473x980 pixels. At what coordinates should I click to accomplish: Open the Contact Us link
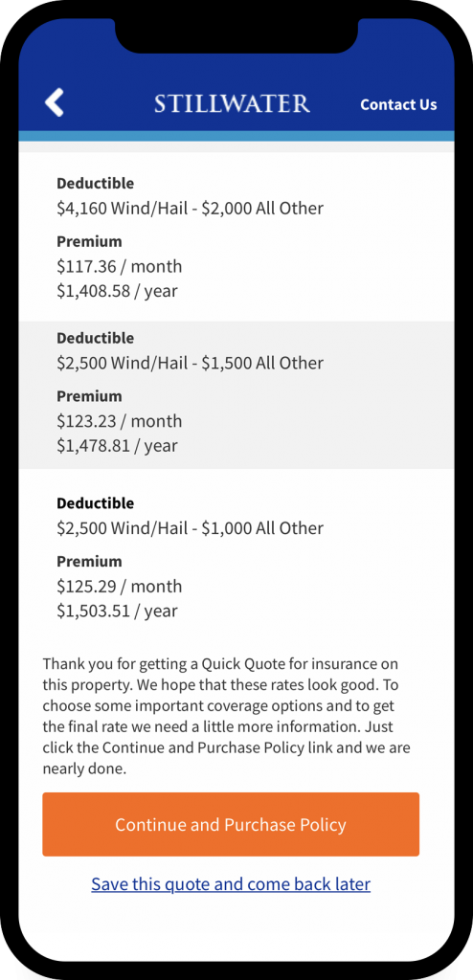398,104
